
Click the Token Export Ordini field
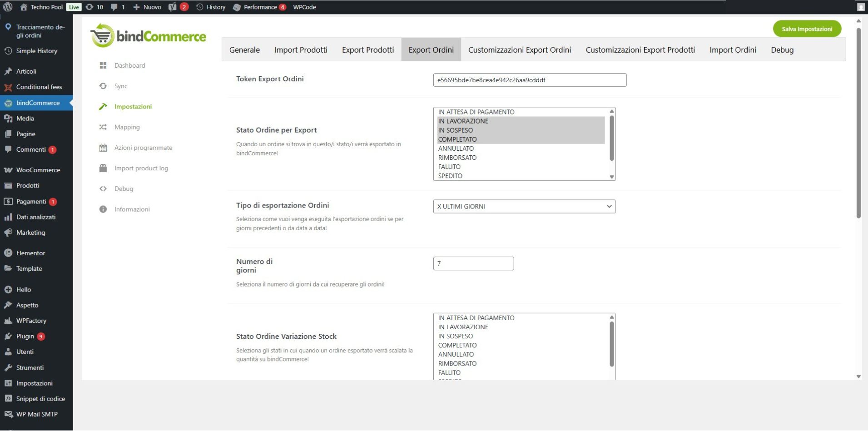point(530,80)
